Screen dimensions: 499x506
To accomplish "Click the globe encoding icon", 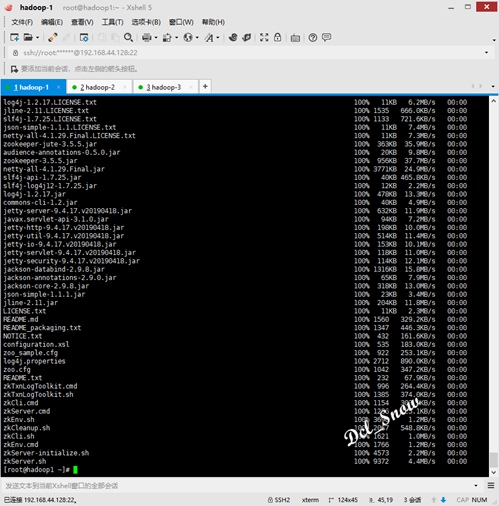I will point(188,37).
